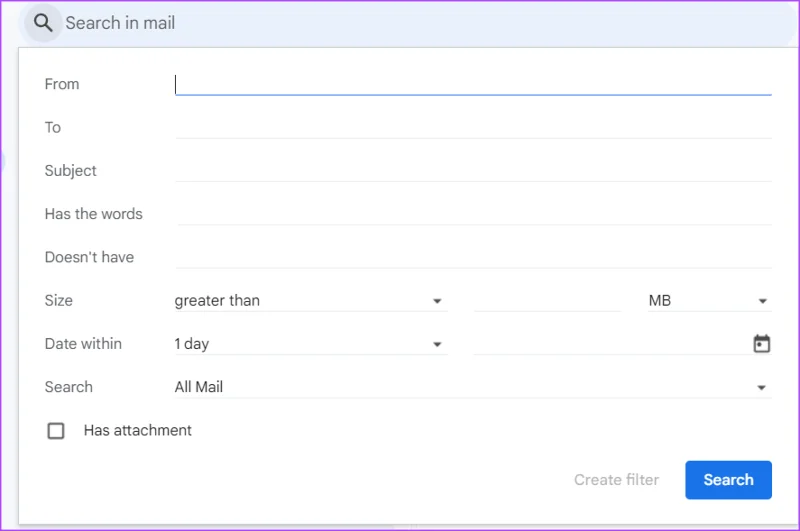Focus the Has the words field
Viewport: 800px width, 531px height.
coord(473,214)
